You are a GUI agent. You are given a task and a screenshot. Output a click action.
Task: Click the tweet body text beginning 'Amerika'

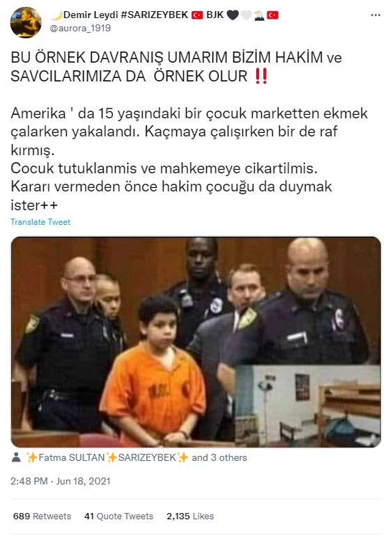[189, 159]
